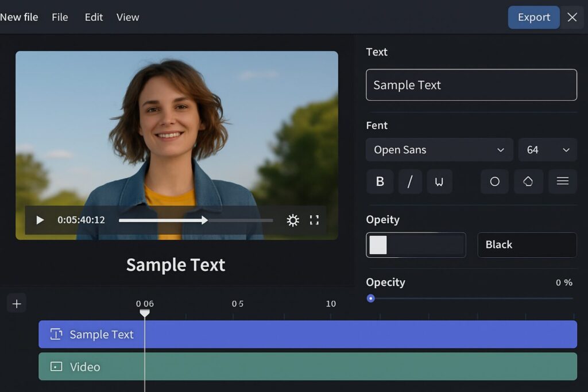Toggle underline formatting
The width and height of the screenshot is (588, 392).
coord(439,181)
